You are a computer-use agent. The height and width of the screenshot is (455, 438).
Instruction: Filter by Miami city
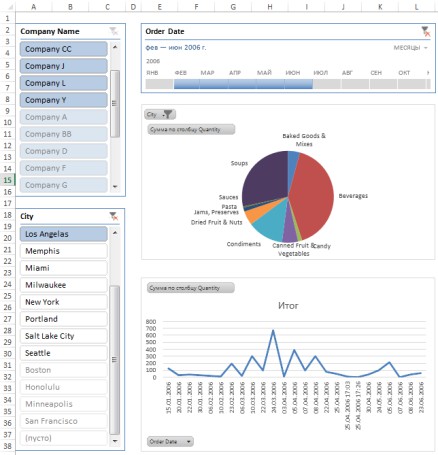pyautogui.click(x=64, y=268)
